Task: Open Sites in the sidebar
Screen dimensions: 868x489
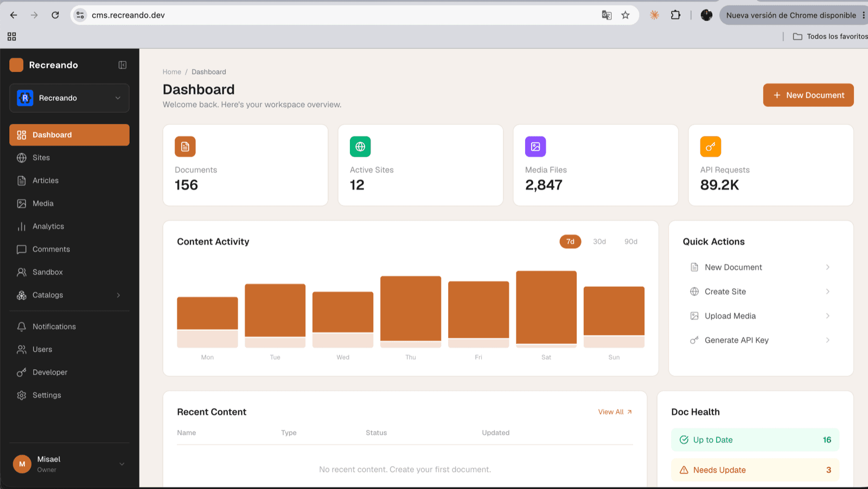Action: coord(69,158)
